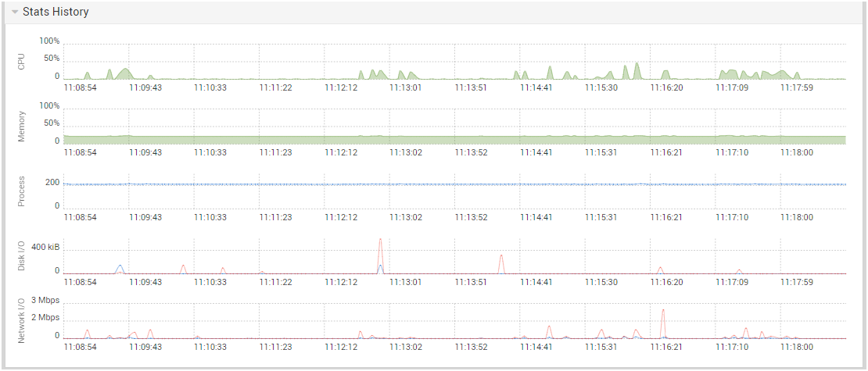Click the 11:18:00 tick on Memory chart
The image size is (868, 371).
coord(797,152)
